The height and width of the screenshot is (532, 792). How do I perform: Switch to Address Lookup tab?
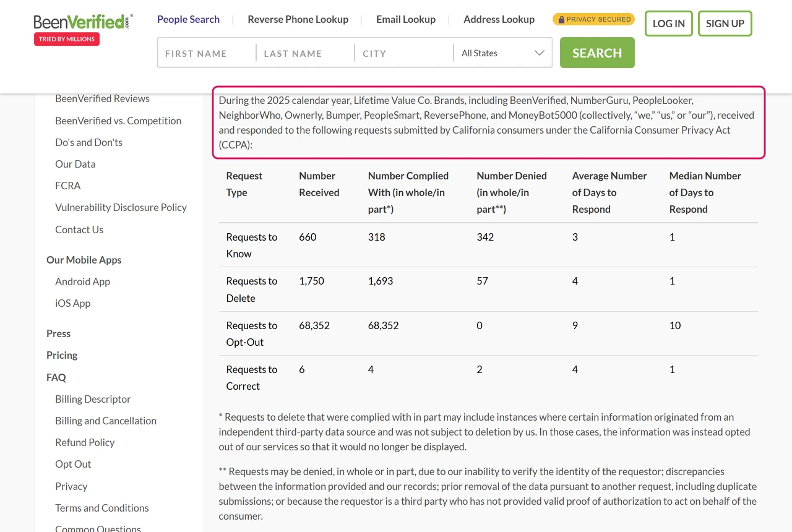(499, 19)
